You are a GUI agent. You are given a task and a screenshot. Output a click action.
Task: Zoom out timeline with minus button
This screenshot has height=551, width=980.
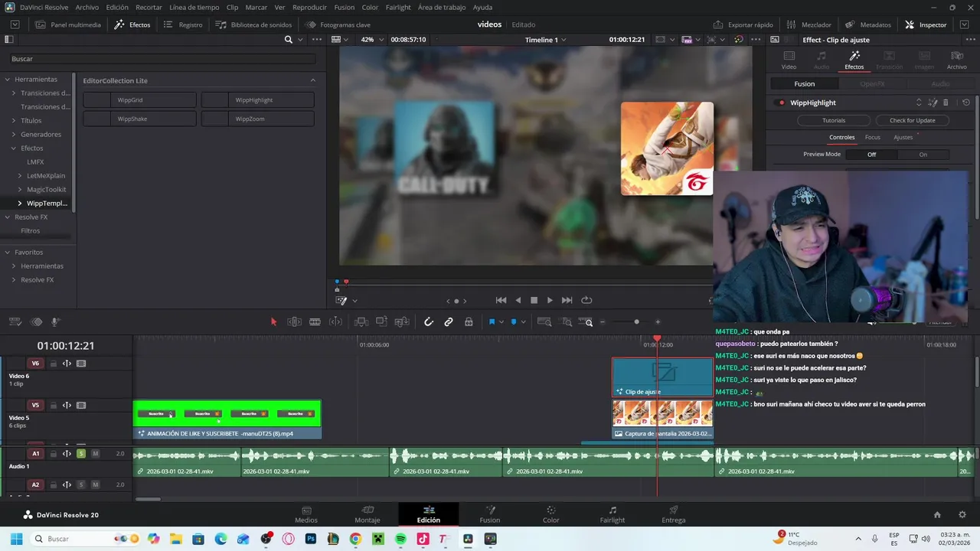pyautogui.click(x=603, y=322)
